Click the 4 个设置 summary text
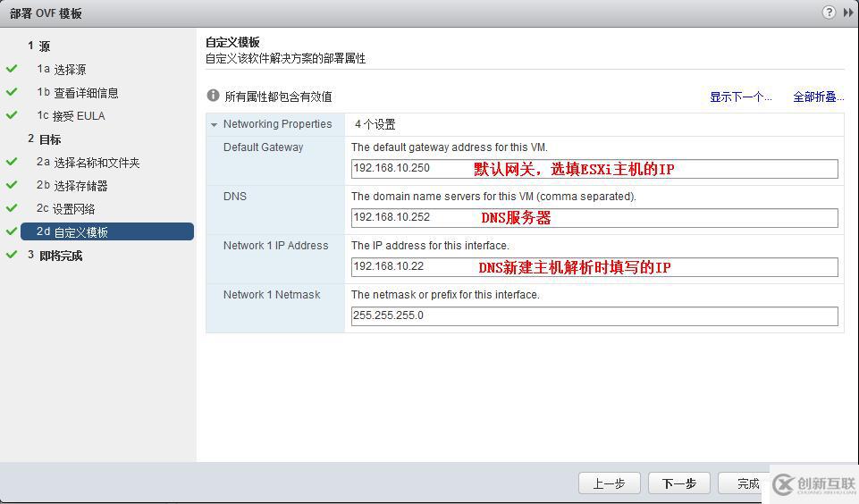Screen dimensions: 859x504 [x=375, y=124]
